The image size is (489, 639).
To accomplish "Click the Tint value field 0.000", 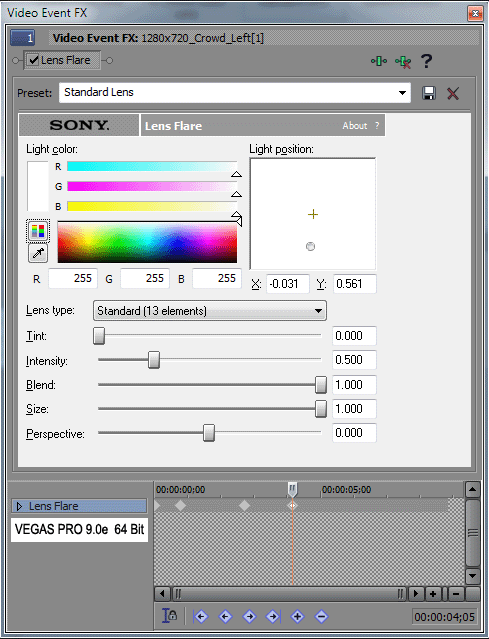I will pos(354,336).
